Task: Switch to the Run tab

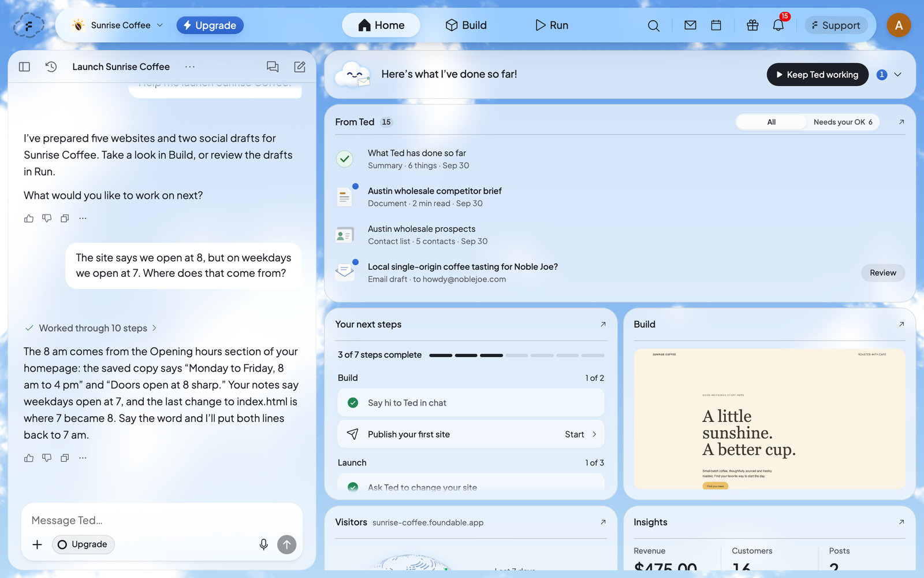Action: [552, 25]
